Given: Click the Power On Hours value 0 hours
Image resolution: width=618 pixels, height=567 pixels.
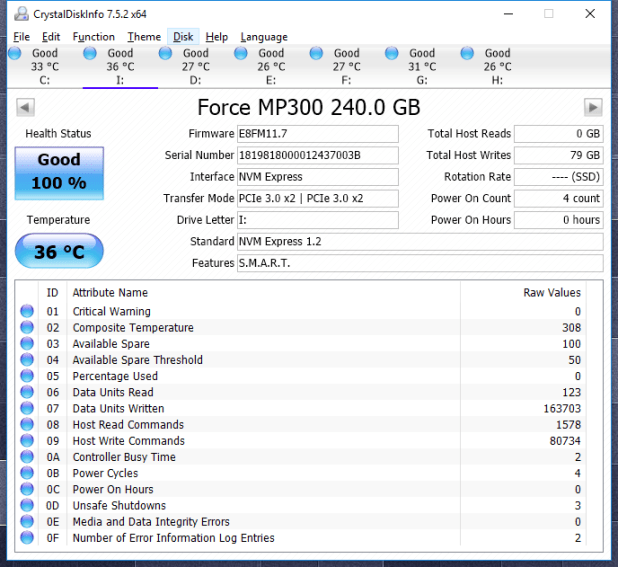Looking at the screenshot, I should pyautogui.click(x=558, y=220).
